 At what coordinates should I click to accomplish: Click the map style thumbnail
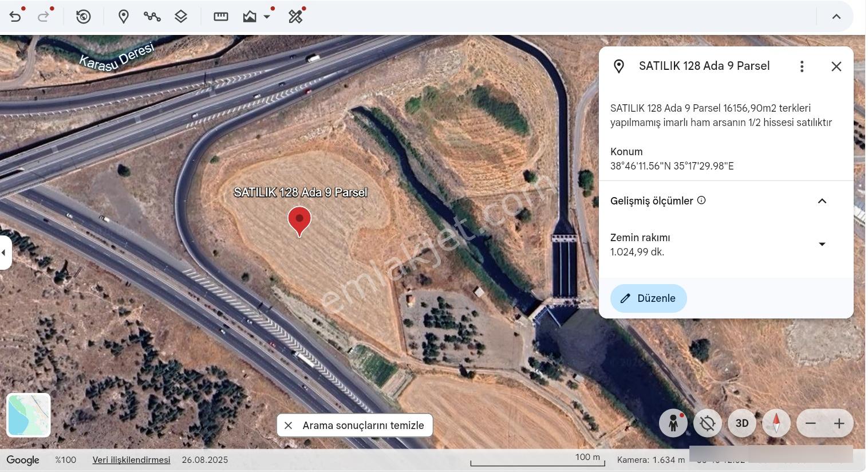click(x=29, y=415)
